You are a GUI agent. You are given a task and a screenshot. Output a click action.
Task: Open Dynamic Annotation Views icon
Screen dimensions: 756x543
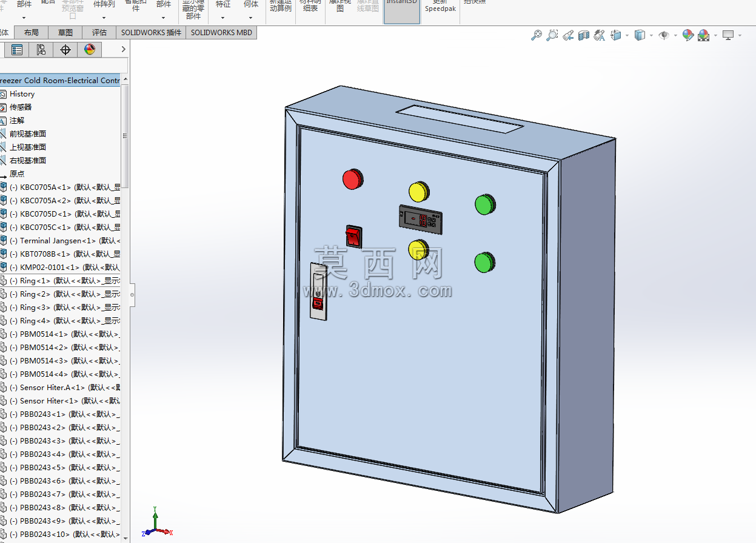600,35
